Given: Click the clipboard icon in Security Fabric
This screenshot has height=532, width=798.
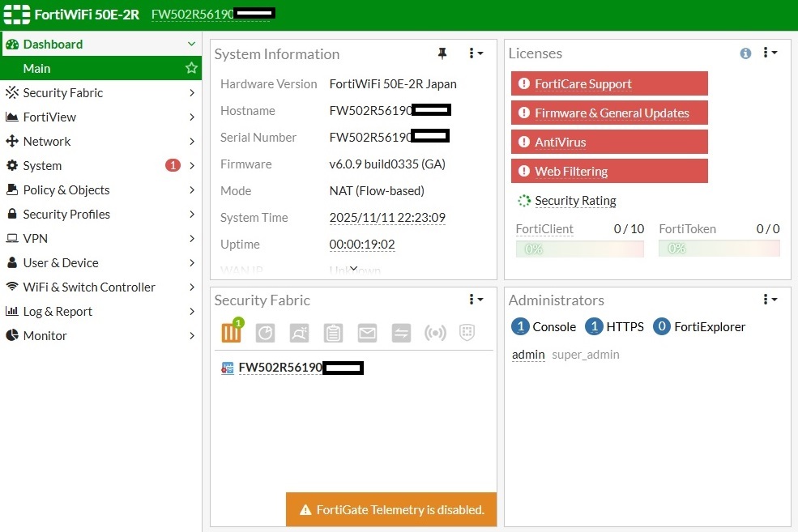Looking at the screenshot, I should tap(333, 333).
